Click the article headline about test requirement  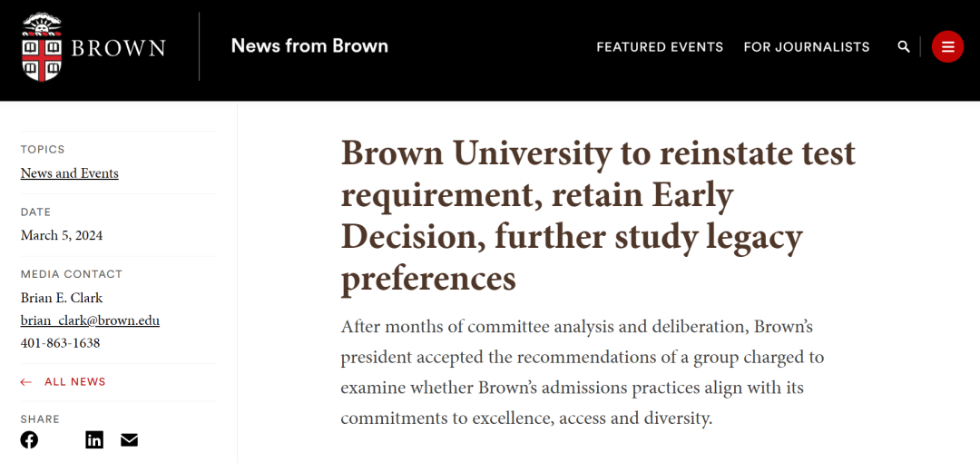pos(598,215)
